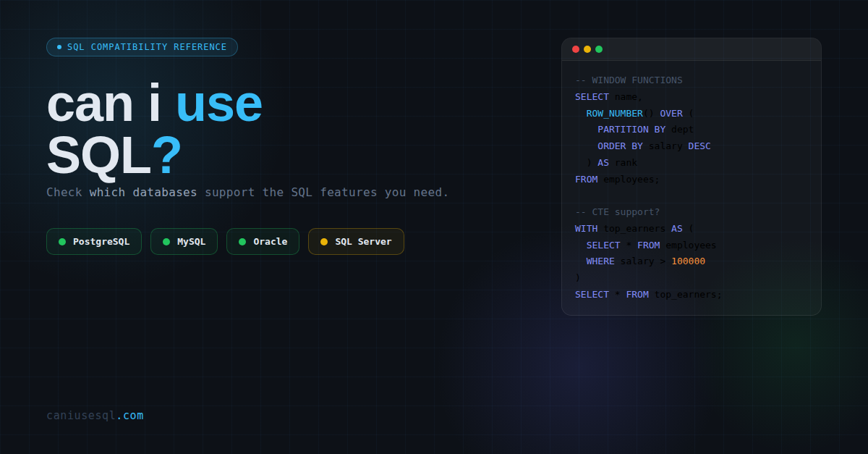Click the blue dot in the reference badge
This screenshot has width=868, height=454.
(59, 47)
